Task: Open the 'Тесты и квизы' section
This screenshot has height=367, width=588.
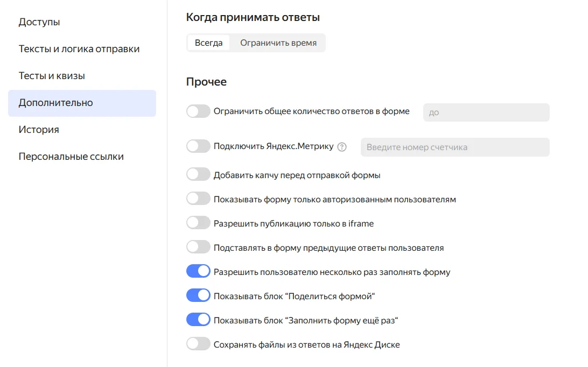Action: click(52, 76)
